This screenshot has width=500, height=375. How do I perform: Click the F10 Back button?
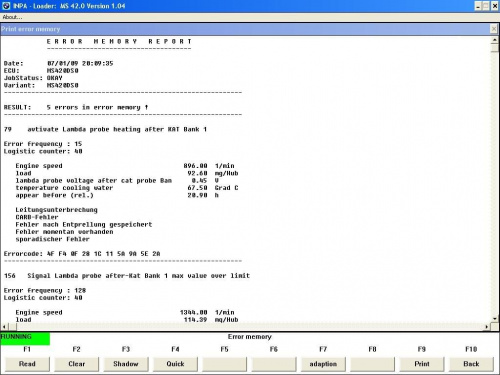pyautogui.click(x=471, y=364)
